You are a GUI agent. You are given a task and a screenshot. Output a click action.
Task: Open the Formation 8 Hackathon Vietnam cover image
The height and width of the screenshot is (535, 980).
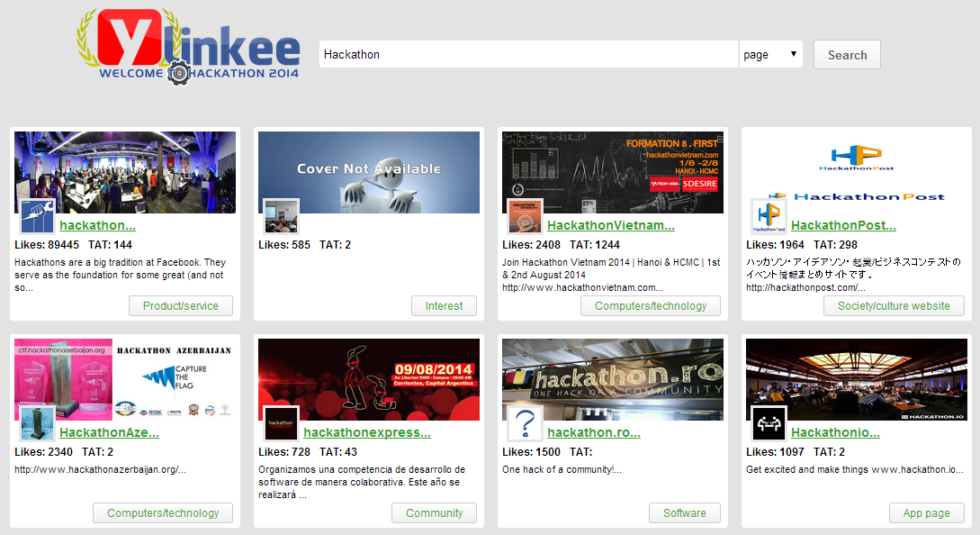click(x=613, y=172)
